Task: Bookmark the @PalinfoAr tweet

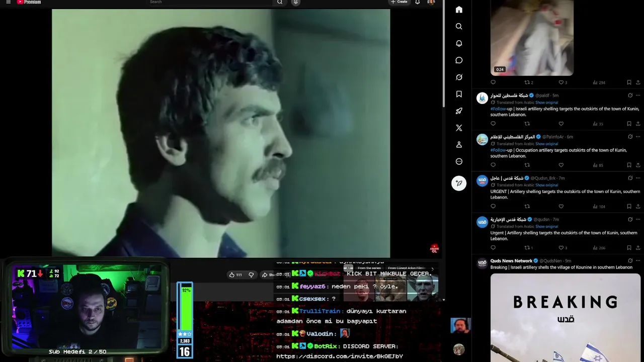Action: pyautogui.click(x=629, y=165)
